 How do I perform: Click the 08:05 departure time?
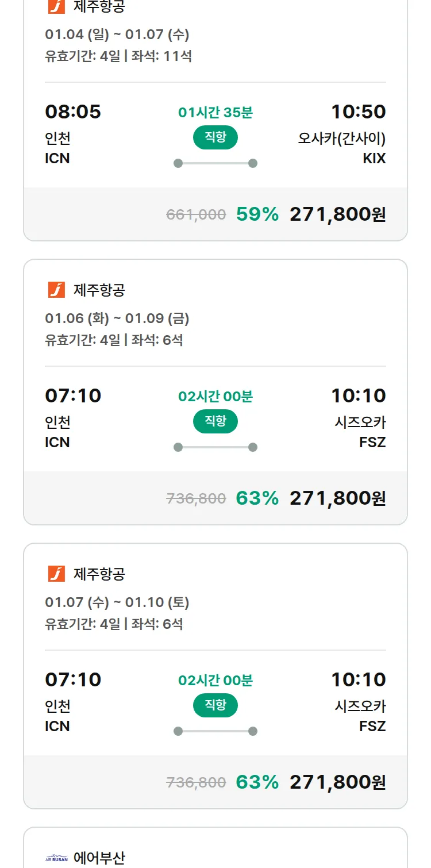(x=73, y=112)
